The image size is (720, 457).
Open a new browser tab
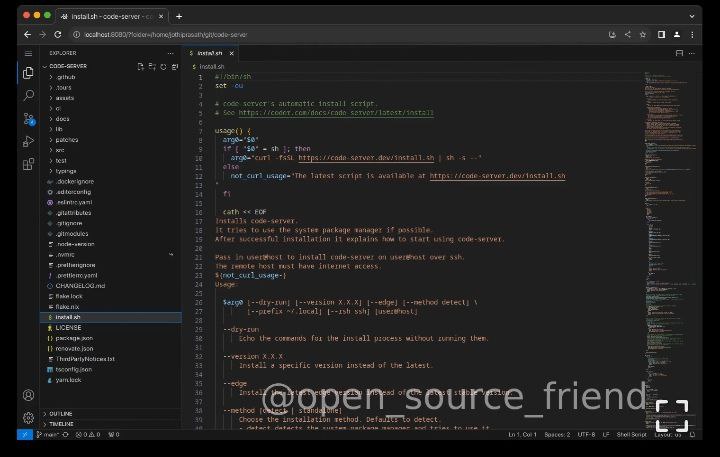point(179,17)
